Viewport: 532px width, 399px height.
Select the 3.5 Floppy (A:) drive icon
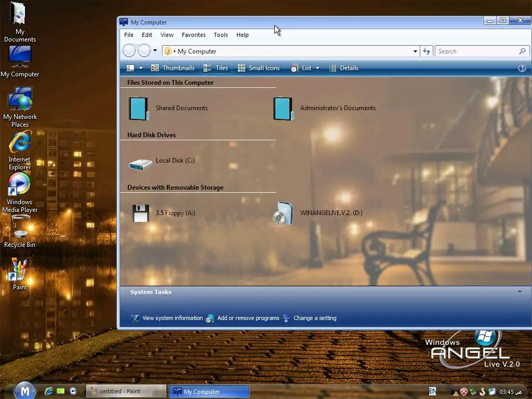pos(140,213)
